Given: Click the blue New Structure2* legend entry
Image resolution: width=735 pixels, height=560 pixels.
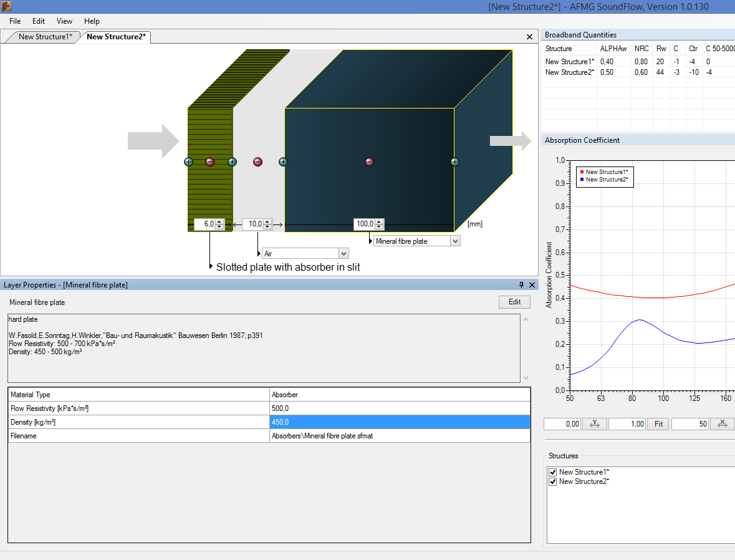Looking at the screenshot, I should (x=603, y=180).
